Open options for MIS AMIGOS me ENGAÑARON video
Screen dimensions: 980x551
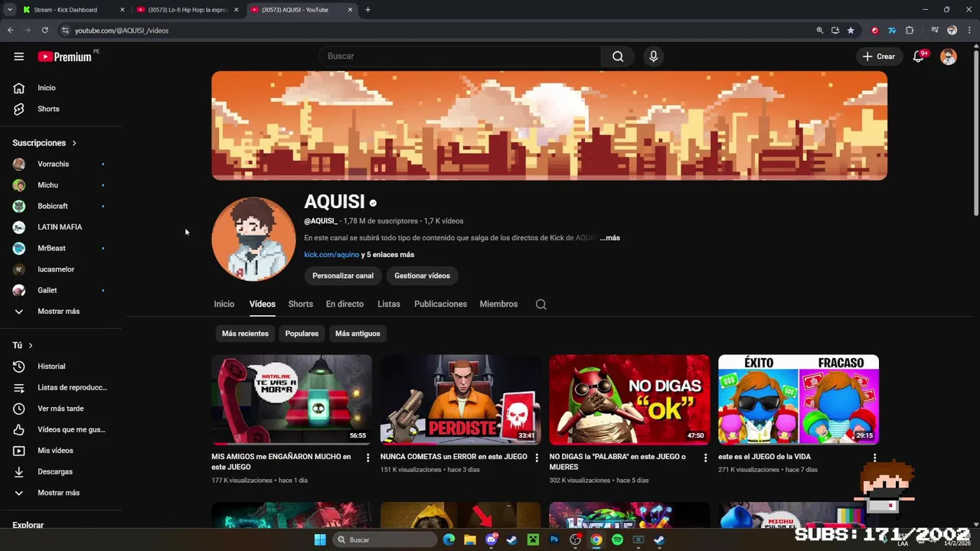click(x=367, y=458)
